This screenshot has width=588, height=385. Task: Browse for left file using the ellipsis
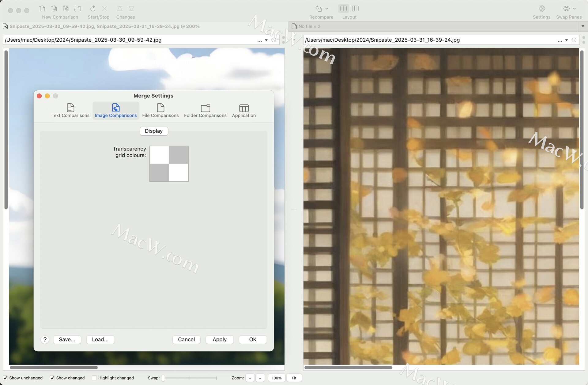click(259, 40)
